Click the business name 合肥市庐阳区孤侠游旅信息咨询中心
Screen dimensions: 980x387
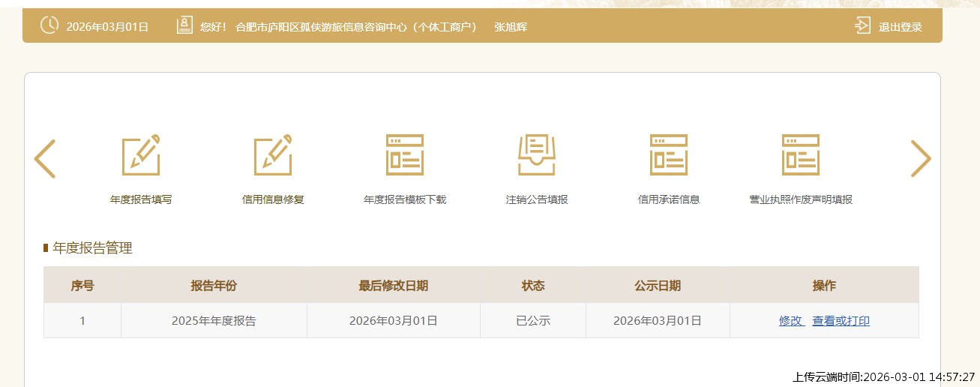click(x=321, y=27)
